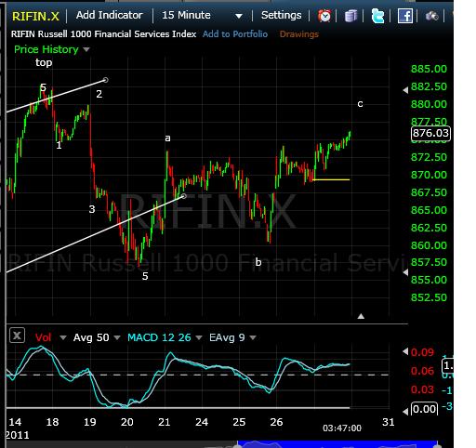This screenshot has width=476, height=448.
Task: Click the date label 31 on time axis
Action: pyautogui.click(x=389, y=422)
